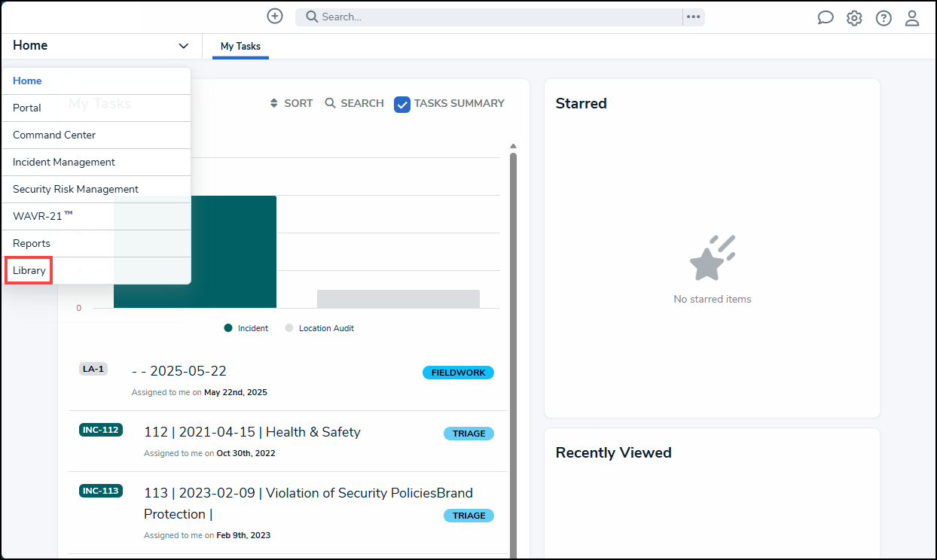Open the INC-112 task badge
937x560 pixels.
(x=100, y=430)
